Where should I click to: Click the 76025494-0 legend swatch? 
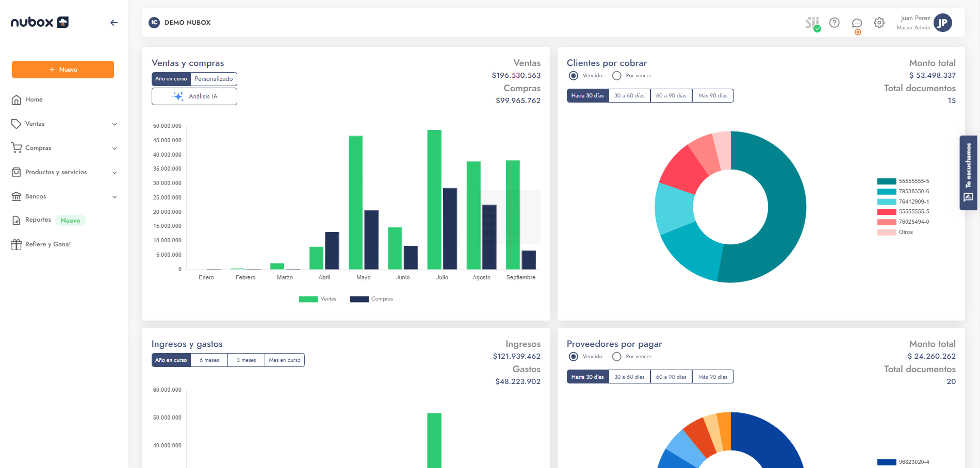pyautogui.click(x=887, y=222)
